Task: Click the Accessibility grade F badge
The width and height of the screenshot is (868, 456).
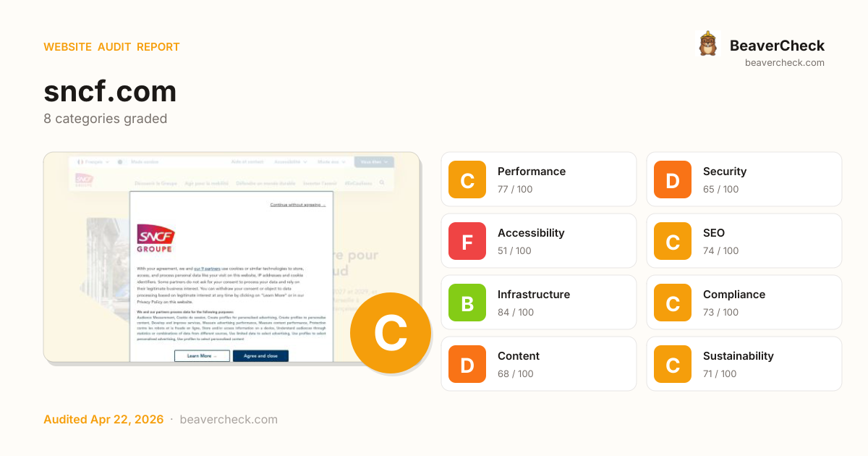Action: click(467, 241)
